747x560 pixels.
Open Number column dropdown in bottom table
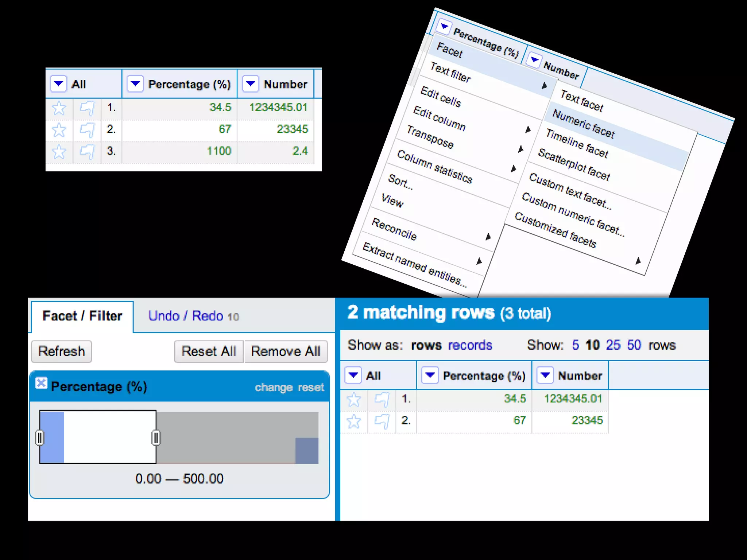pyautogui.click(x=545, y=375)
